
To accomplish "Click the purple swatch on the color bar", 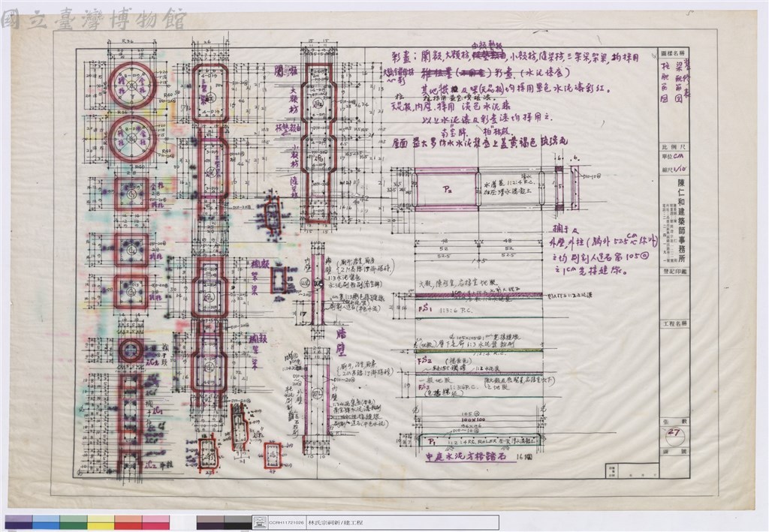I will 19,522.
